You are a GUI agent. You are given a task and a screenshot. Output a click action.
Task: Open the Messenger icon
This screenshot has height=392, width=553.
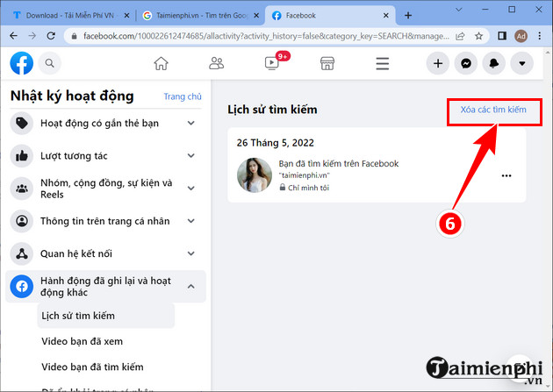click(466, 63)
